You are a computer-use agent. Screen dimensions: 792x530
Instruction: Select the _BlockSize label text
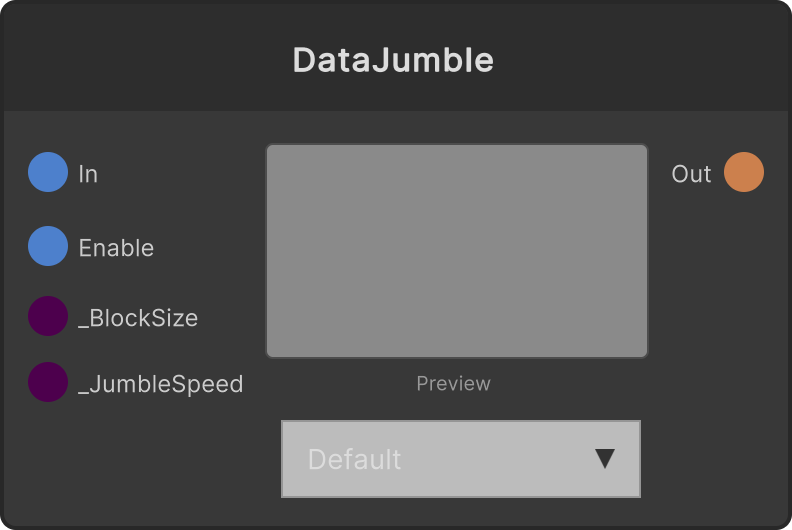[x=138, y=318]
